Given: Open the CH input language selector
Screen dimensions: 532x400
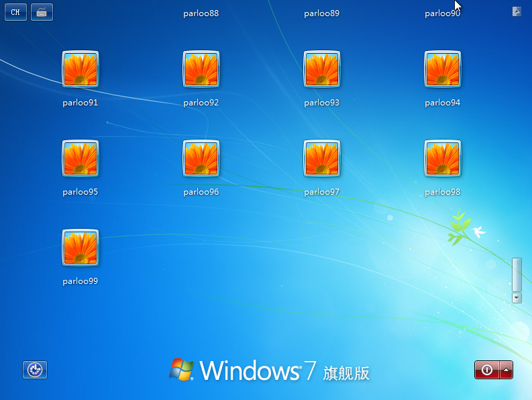Looking at the screenshot, I should 15,12.
